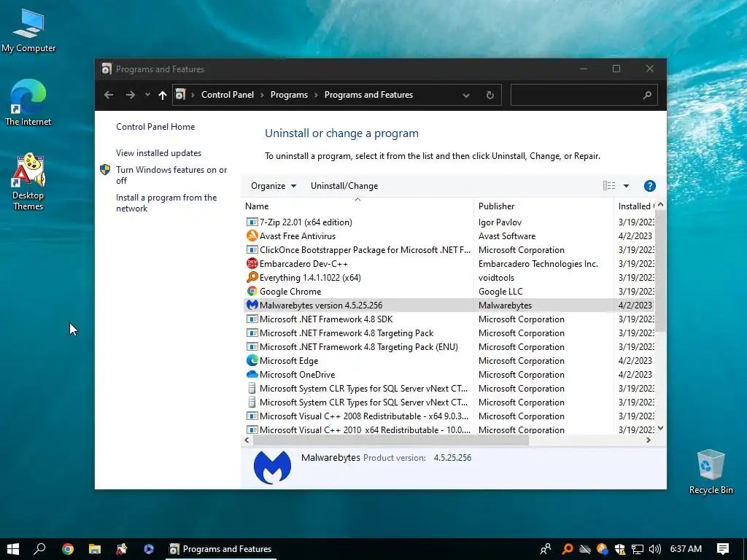The height and width of the screenshot is (560, 747).
Task: Open View installed updates link
Action: [158, 153]
